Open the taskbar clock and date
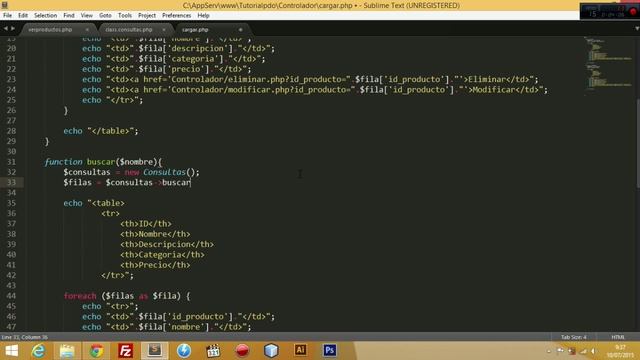Viewport: 640px width, 360px height. 620,351
